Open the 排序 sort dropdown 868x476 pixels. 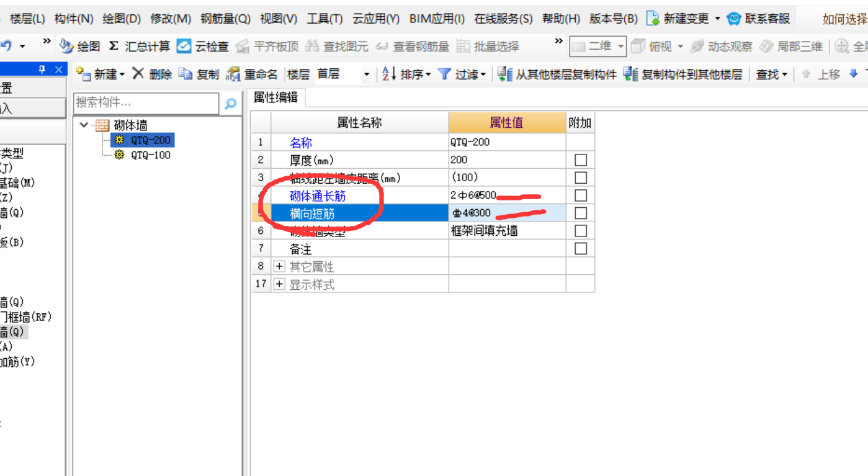428,74
